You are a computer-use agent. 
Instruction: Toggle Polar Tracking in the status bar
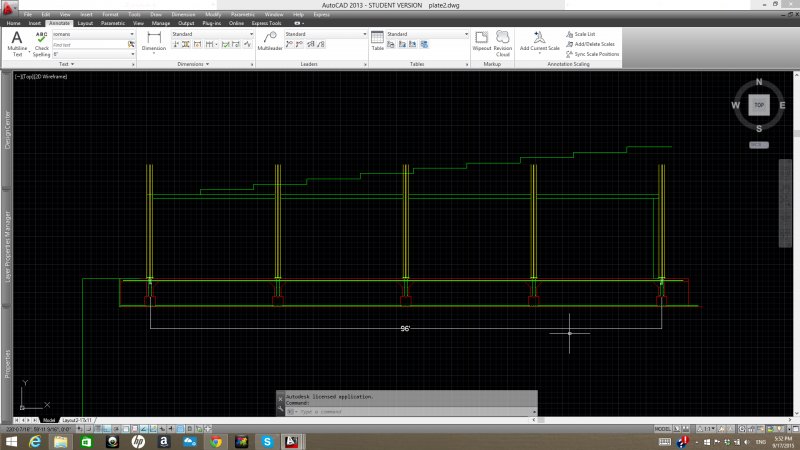click(x=116, y=429)
